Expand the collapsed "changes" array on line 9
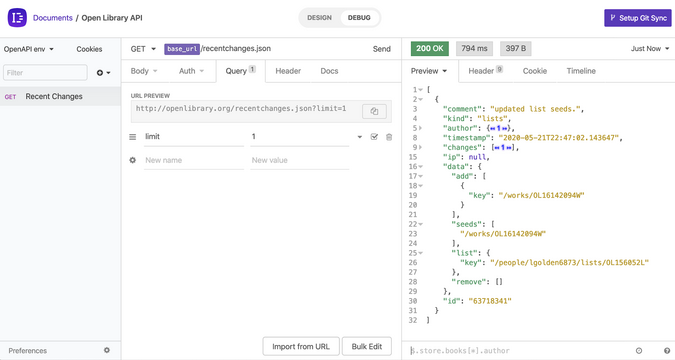The height and width of the screenshot is (360, 675). [x=421, y=147]
